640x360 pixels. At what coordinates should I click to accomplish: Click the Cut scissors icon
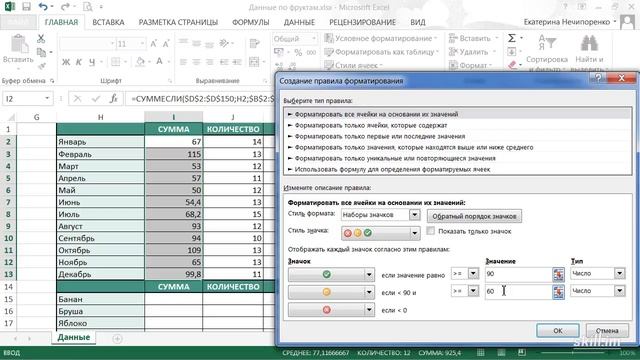click(x=41, y=39)
